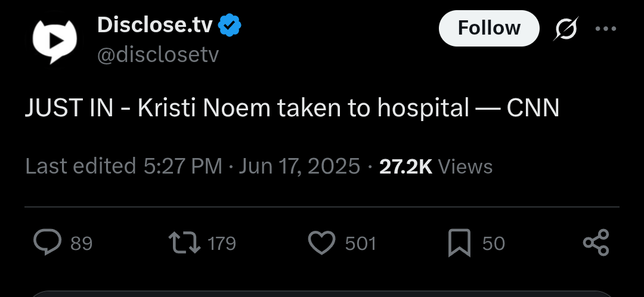Repost using the retweet arrows icon
This screenshot has width=644, height=297.
coord(184,243)
